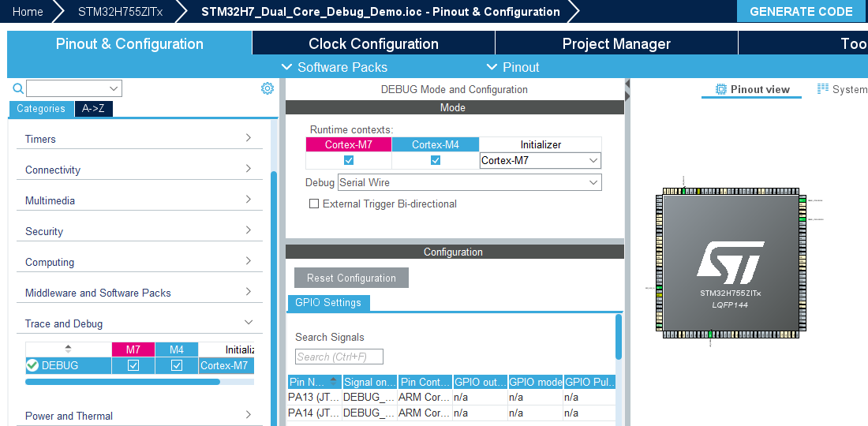Open the peripheral search dropdown box

(74, 88)
